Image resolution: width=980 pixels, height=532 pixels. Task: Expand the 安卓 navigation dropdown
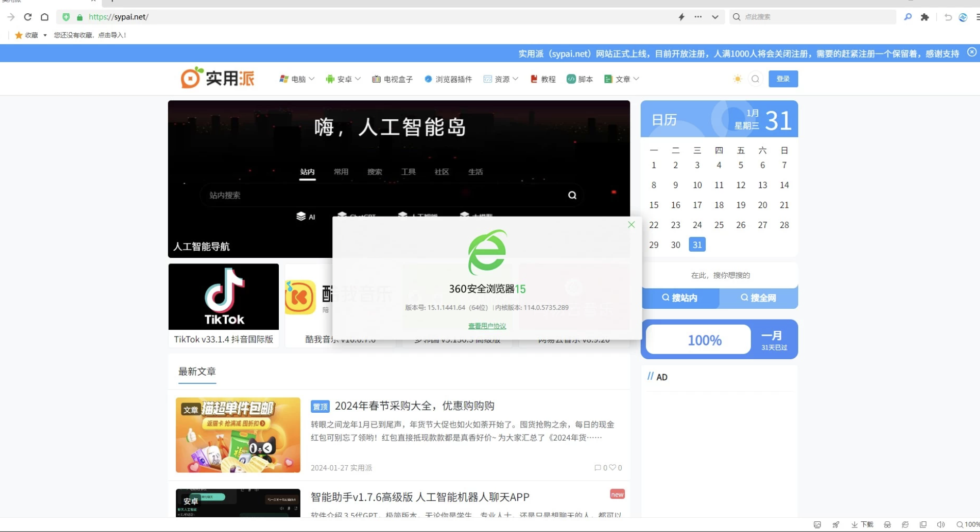point(343,79)
